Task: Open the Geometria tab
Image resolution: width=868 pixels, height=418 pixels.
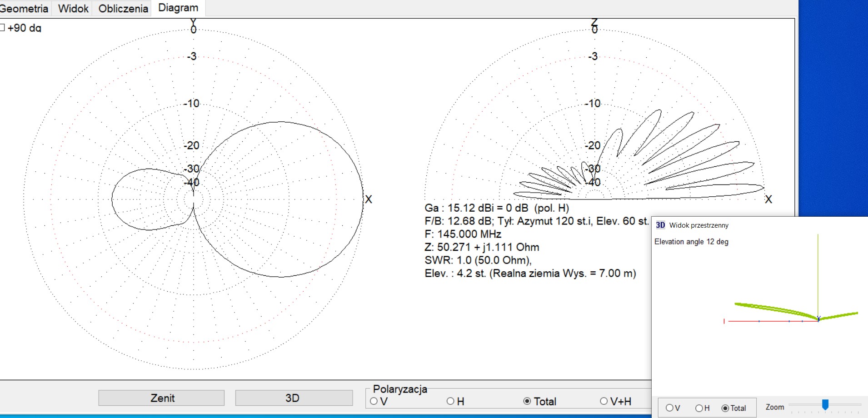Action: coord(24,9)
